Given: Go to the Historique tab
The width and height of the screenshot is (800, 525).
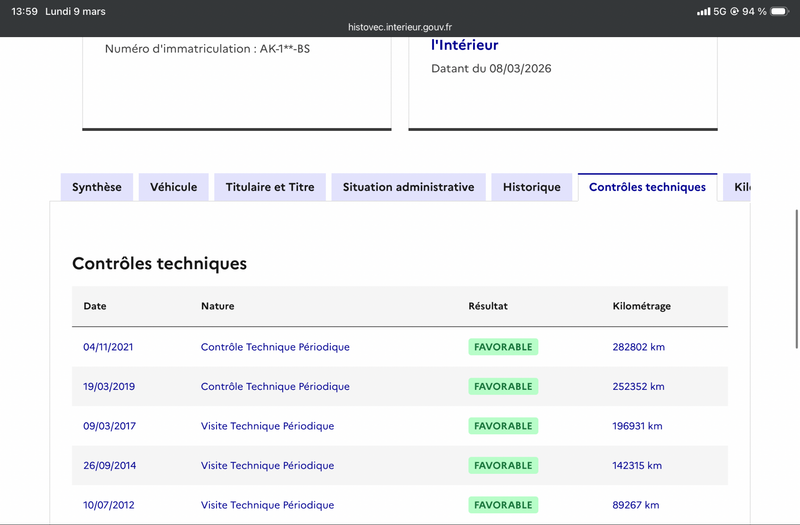Looking at the screenshot, I should (x=532, y=187).
